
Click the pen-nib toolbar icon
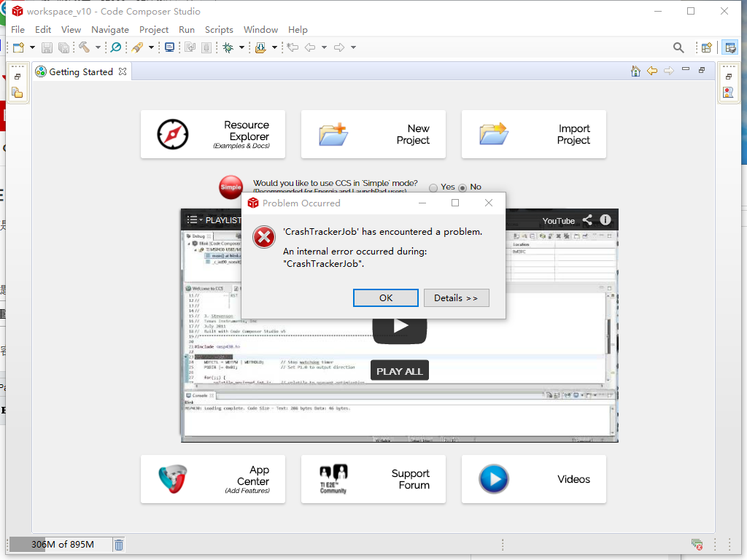[137, 47]
